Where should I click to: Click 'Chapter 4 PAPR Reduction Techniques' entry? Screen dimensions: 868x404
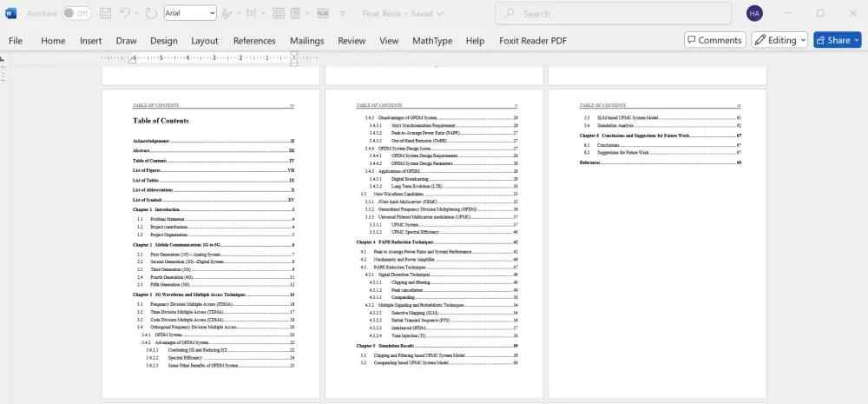(437, 242)
